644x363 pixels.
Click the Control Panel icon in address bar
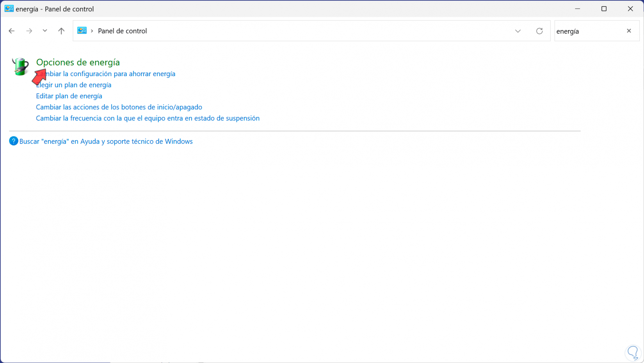pyautogui.click(x=82, y=30)
